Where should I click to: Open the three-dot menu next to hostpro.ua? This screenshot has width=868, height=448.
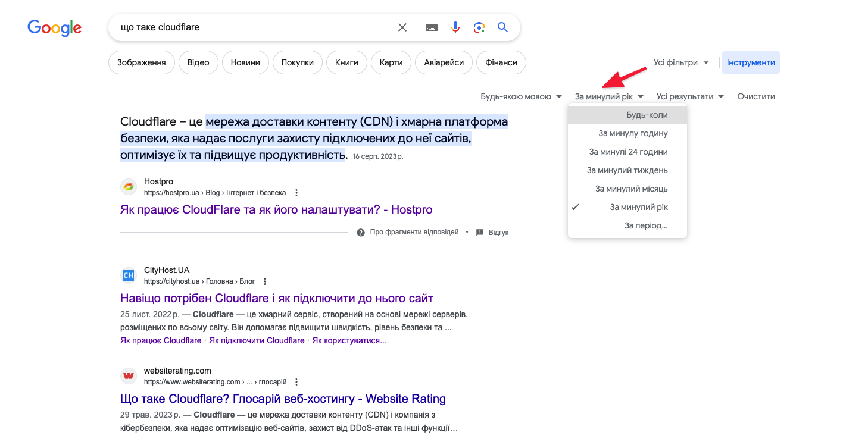(296, 193)
